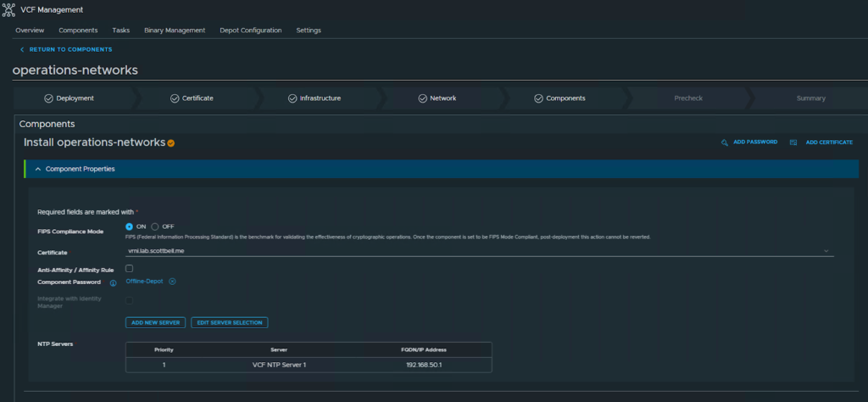
Task: Click the Priority column header in NTP table
Action: pyautogui.click(x=164, y=350)
